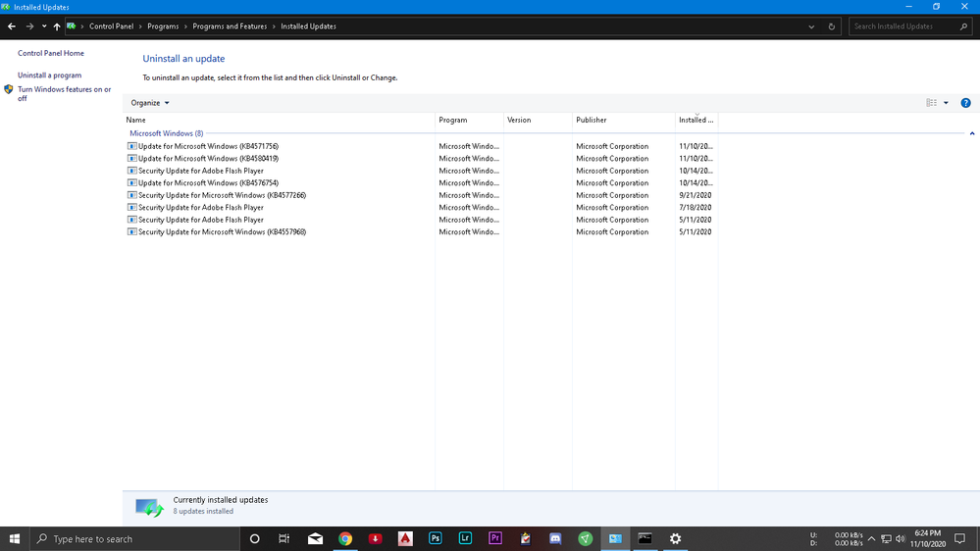Open the Control Panel Home link
The image size is (980, 551).
[51, 53]
